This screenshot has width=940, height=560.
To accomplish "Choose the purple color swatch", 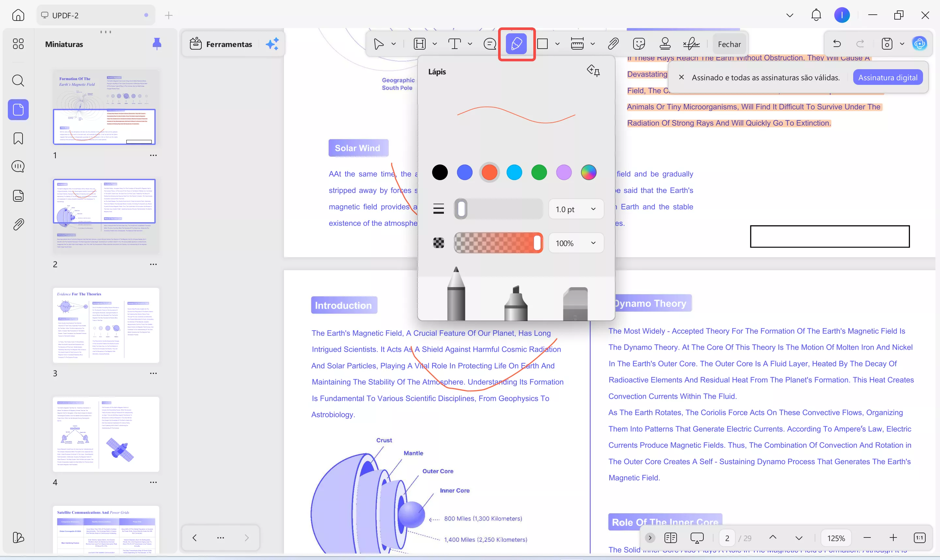I will click(x=564, y=172).
